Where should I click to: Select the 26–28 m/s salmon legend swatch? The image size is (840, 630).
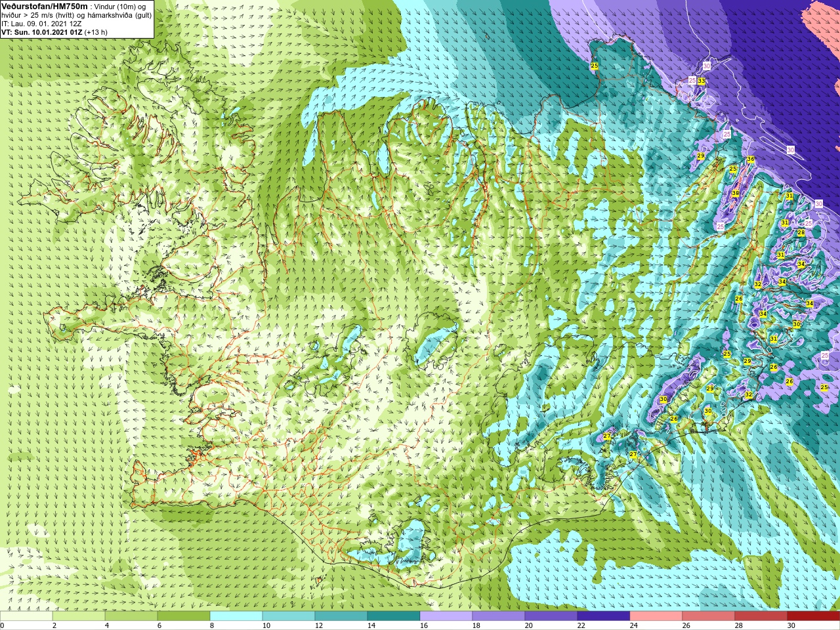[709, 616]
